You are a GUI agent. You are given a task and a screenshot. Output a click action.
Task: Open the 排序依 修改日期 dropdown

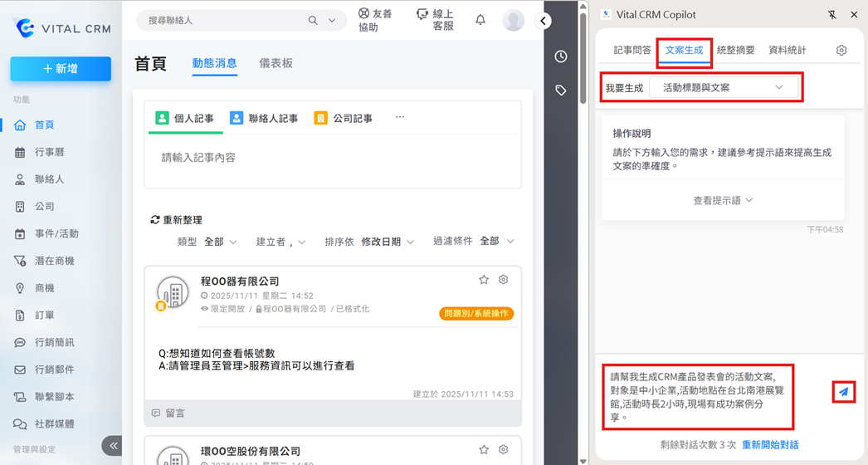387,242
